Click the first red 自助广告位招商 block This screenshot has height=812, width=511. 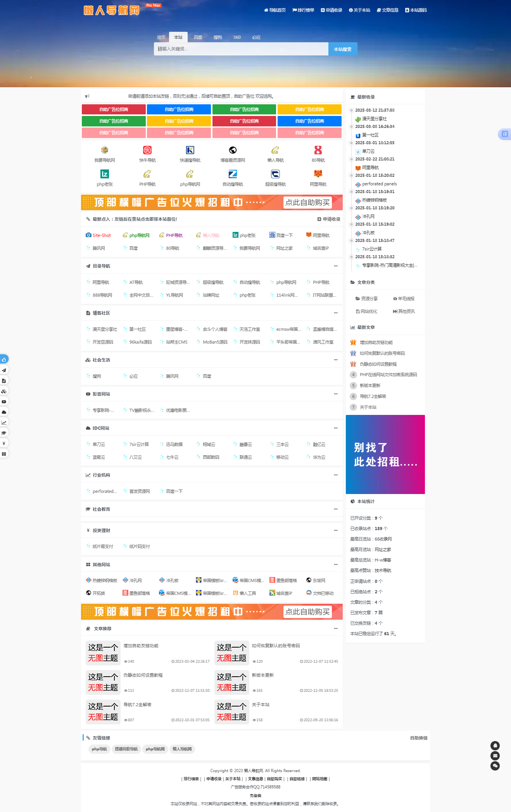click(x=114, y=109)
